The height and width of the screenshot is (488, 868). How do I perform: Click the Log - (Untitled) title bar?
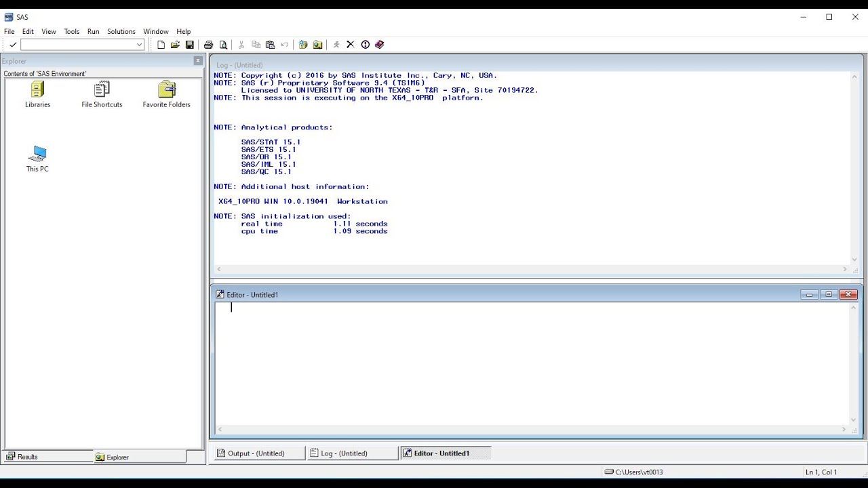(536, 65)
